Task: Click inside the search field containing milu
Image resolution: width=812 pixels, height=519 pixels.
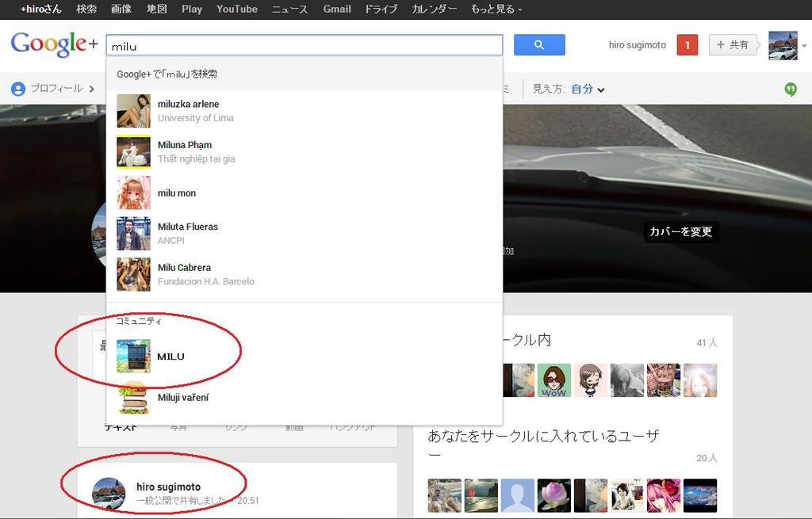Action: click(x=304, y=45)
